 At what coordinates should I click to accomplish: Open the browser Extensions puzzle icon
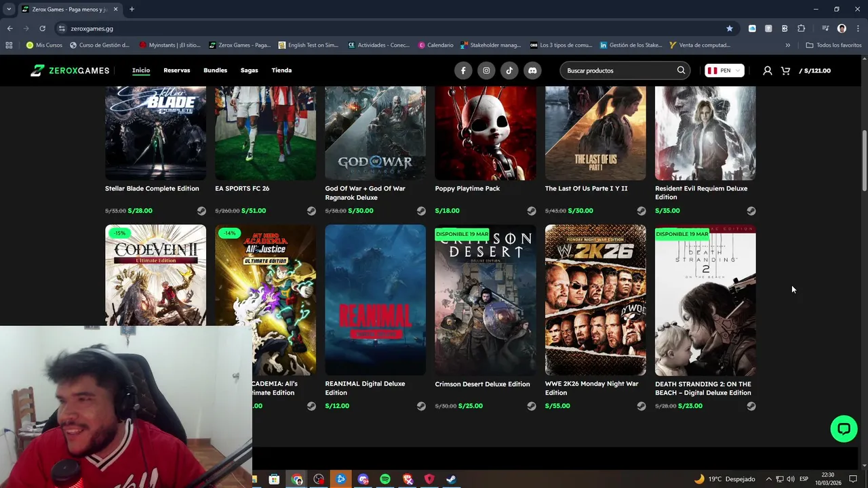click(802, 28)
